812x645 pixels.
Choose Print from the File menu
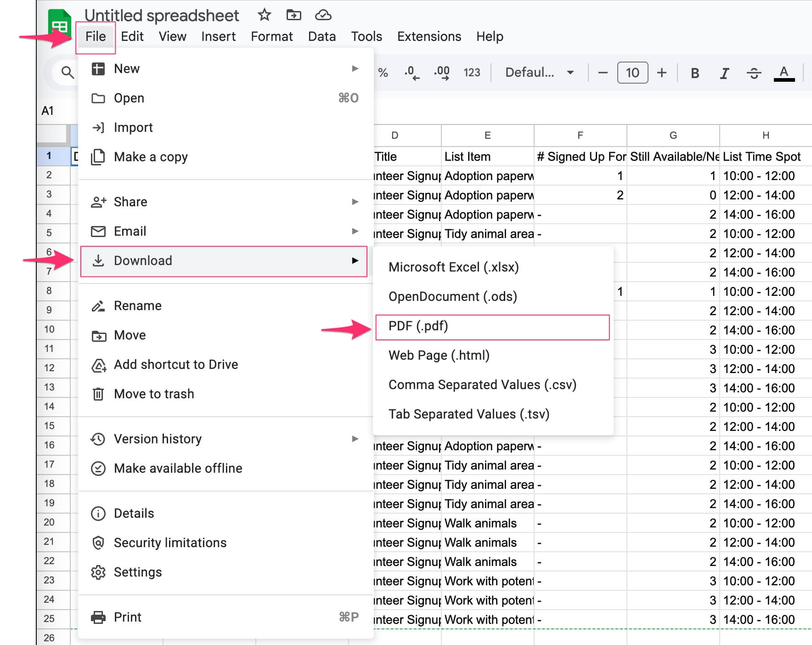(x=225, y=617)
